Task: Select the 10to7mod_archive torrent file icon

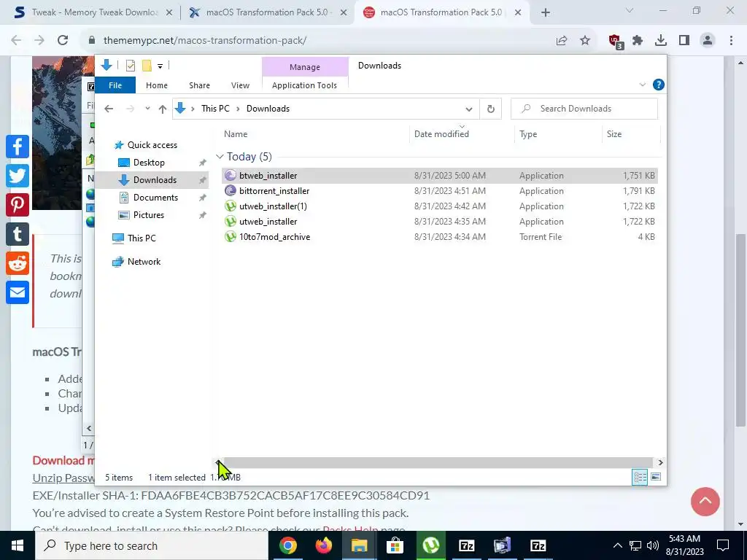Action: [231, 237]
